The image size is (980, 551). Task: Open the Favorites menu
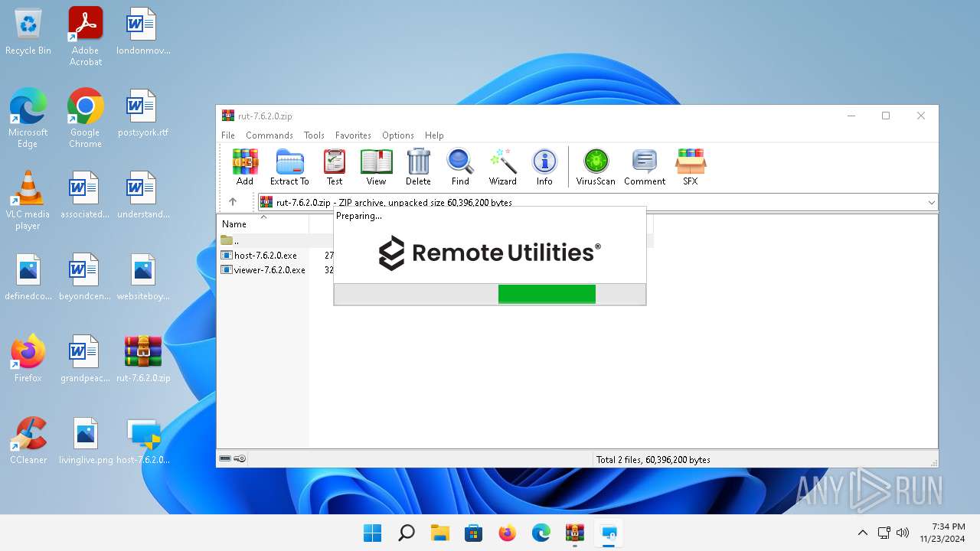pyautogui.click(x=353, y=135)
